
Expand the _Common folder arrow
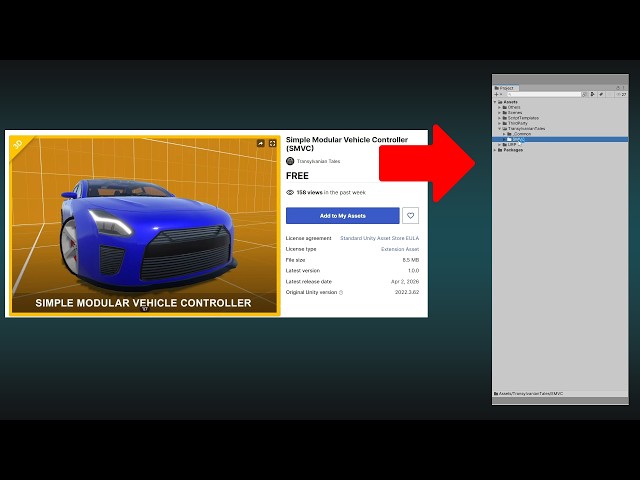tap(504, 134)
